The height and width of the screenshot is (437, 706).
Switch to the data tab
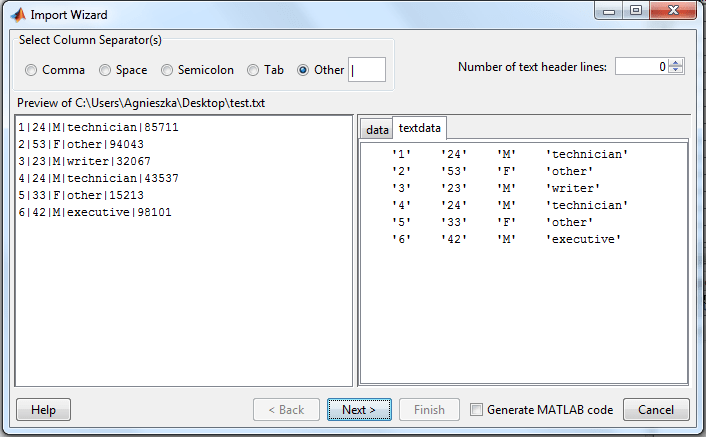[x=377, y=130]
